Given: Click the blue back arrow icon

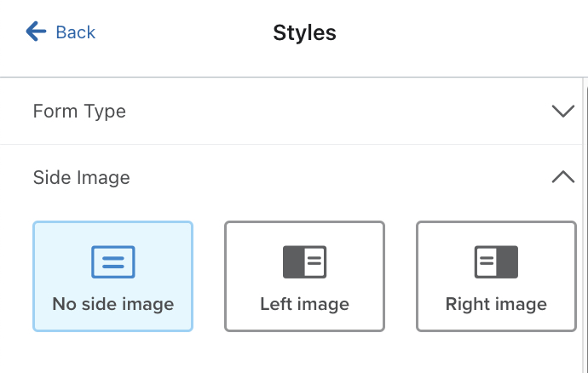Looking at the screenshot, I should (x=36, y=32).
